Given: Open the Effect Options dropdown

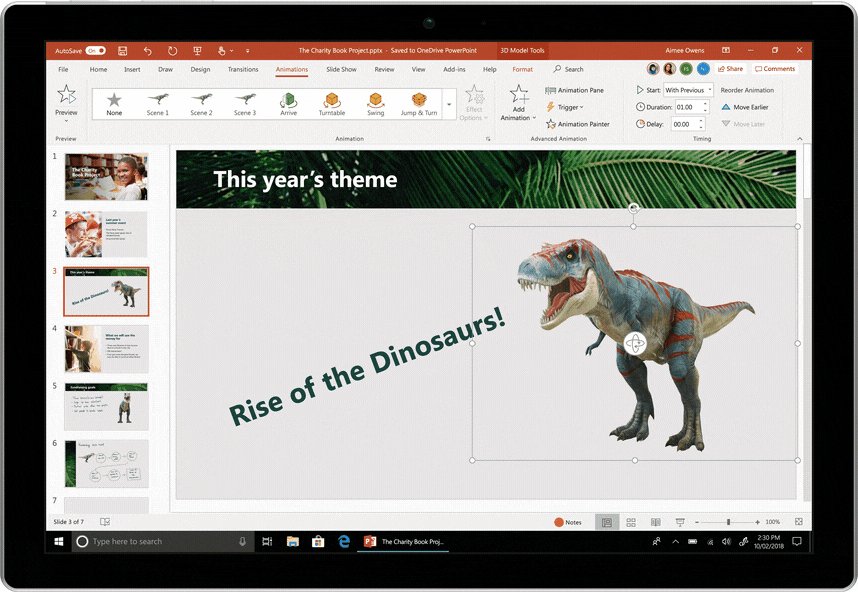Looking at the screenshot, I should (474, 103).
